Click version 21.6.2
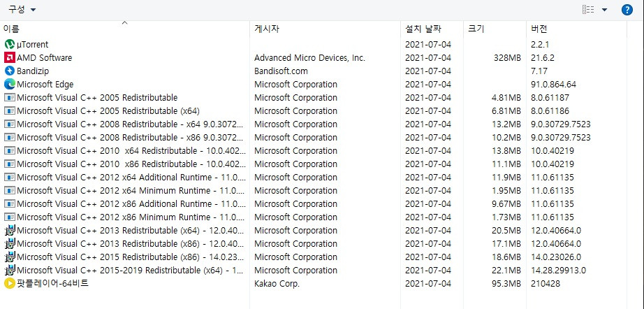Viewport: 644px width, 309px height. pyautogui.click(x=543, y=57)
